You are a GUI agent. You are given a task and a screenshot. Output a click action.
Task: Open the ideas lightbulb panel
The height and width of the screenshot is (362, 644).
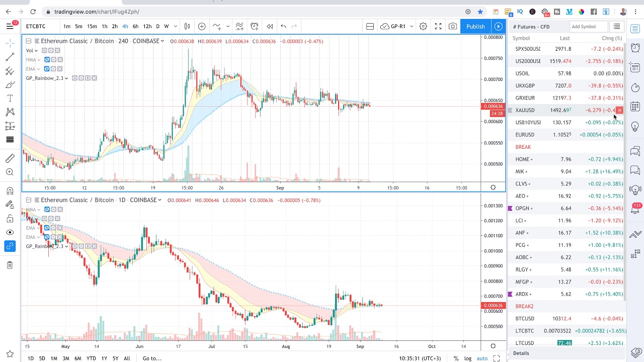pos(635,126)
